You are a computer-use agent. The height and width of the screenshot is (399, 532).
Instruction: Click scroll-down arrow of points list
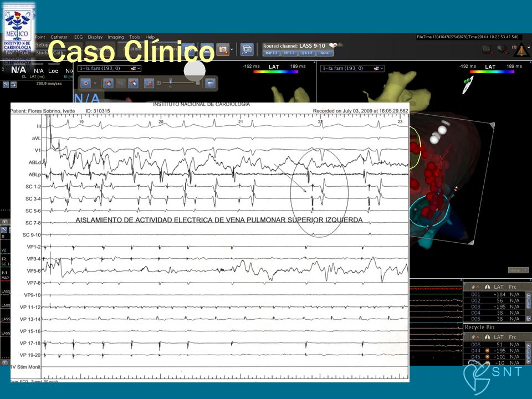[x=528, y=319]
